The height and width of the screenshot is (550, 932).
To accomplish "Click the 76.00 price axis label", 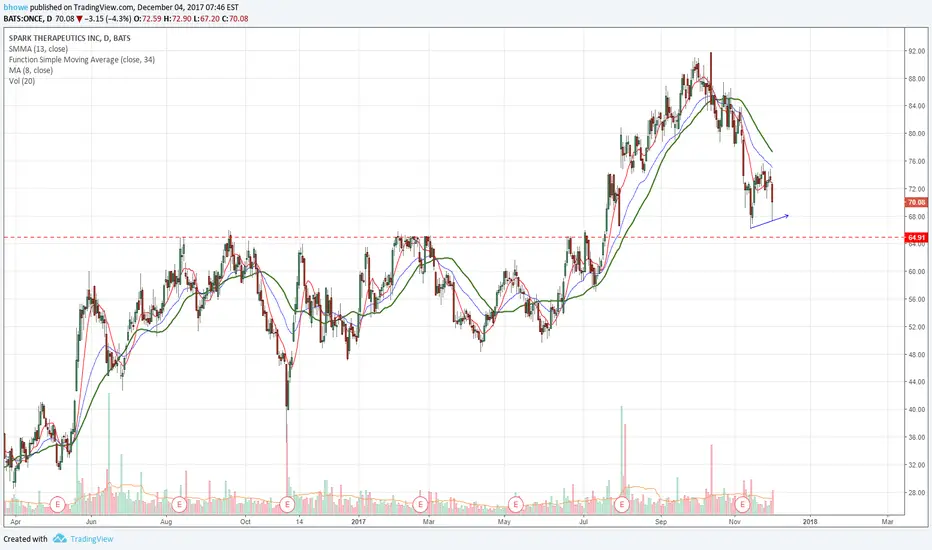I will 916,162.
